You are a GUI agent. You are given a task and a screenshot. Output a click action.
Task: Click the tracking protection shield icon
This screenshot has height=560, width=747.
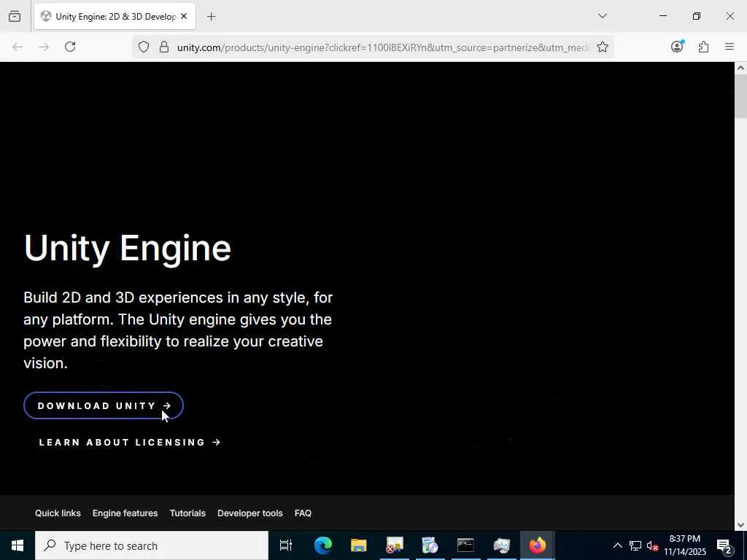pyautogui.click(x=144, y=47)
